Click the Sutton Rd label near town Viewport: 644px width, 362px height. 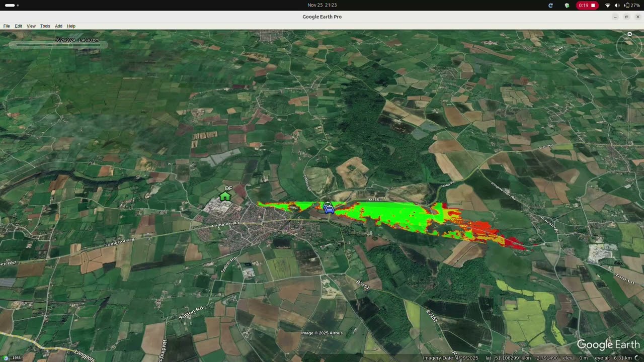click(229, 264)
